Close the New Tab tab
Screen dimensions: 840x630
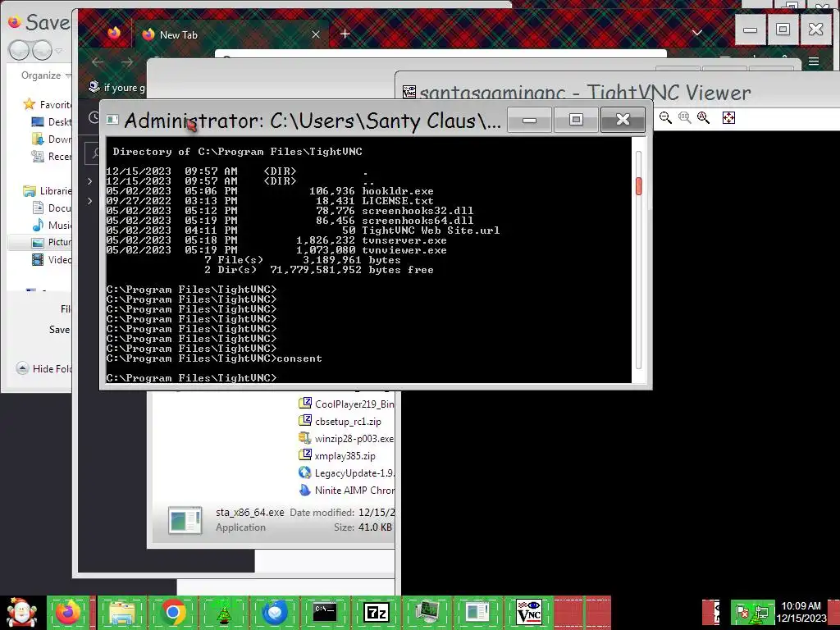(316, 34)
